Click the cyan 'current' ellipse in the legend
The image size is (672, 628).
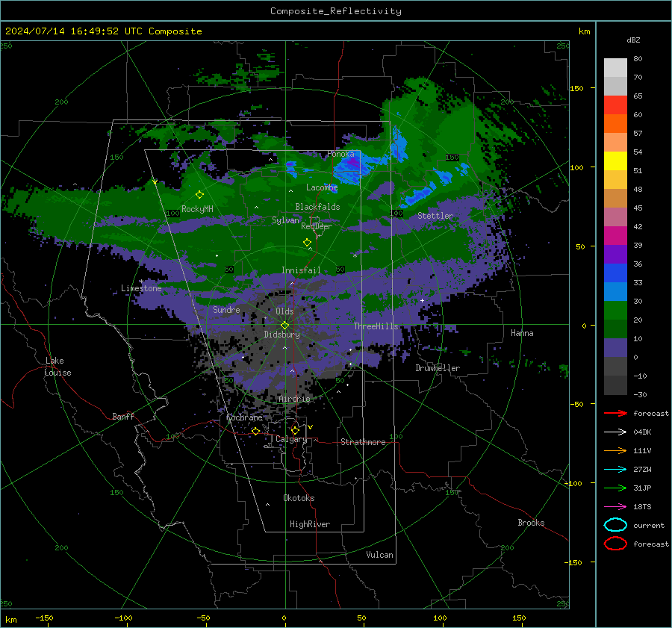615,525
